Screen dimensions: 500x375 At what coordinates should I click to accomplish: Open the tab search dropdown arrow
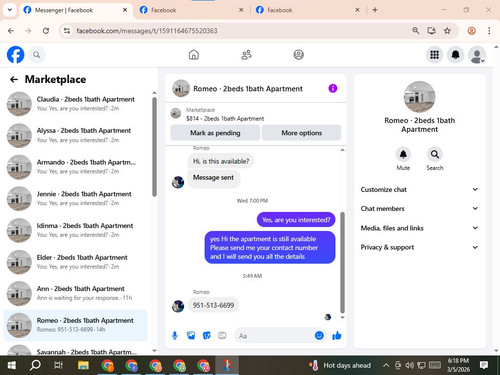click(10, 10)
